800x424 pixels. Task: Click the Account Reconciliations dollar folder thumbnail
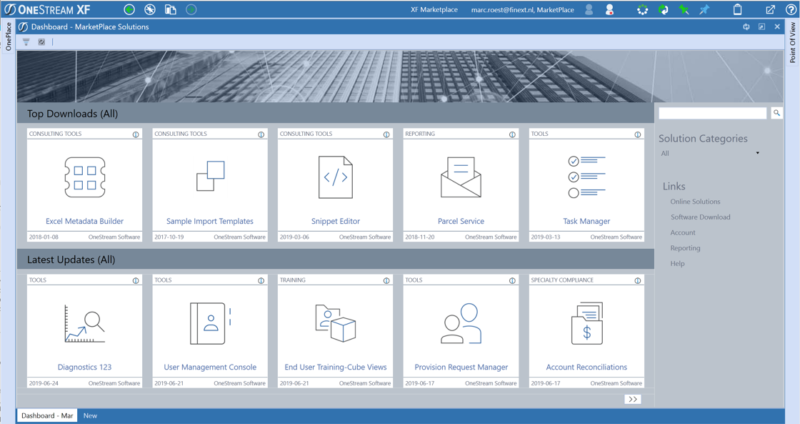tap(587, 323)
